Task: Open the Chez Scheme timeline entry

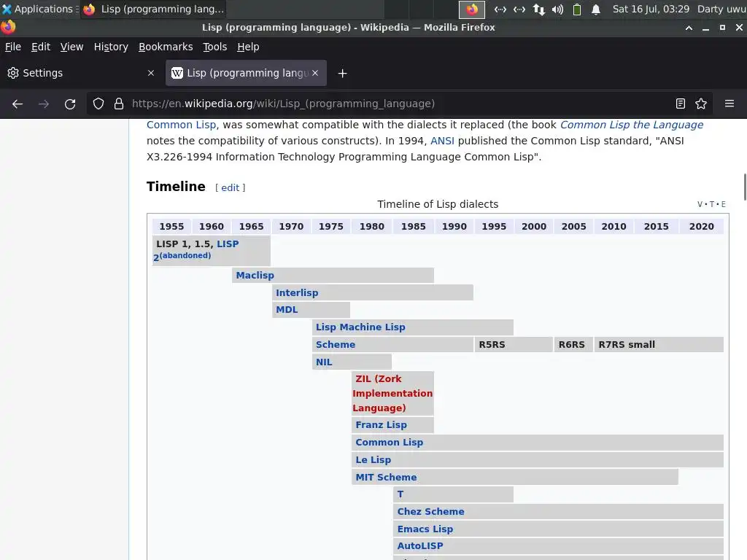Action: [x=430, y=511]
